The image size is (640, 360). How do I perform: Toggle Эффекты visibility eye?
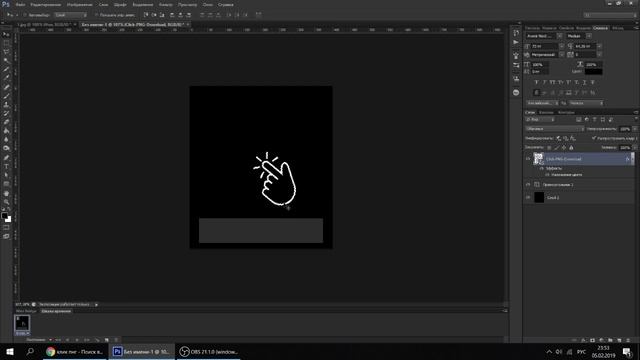tap(542, 168)
